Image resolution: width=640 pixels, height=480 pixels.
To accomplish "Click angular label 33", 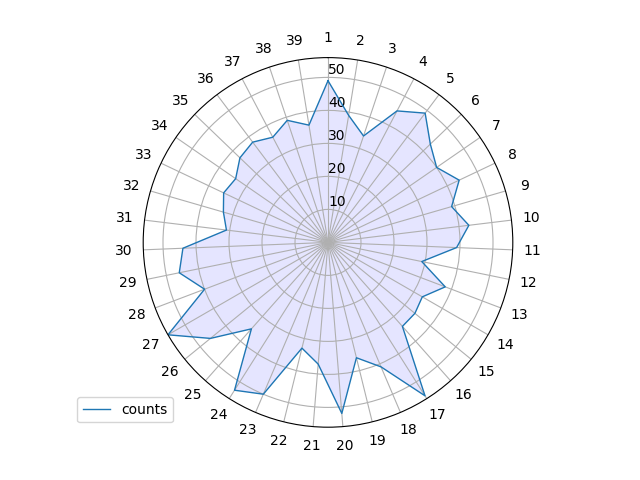I will click(143, 154).
